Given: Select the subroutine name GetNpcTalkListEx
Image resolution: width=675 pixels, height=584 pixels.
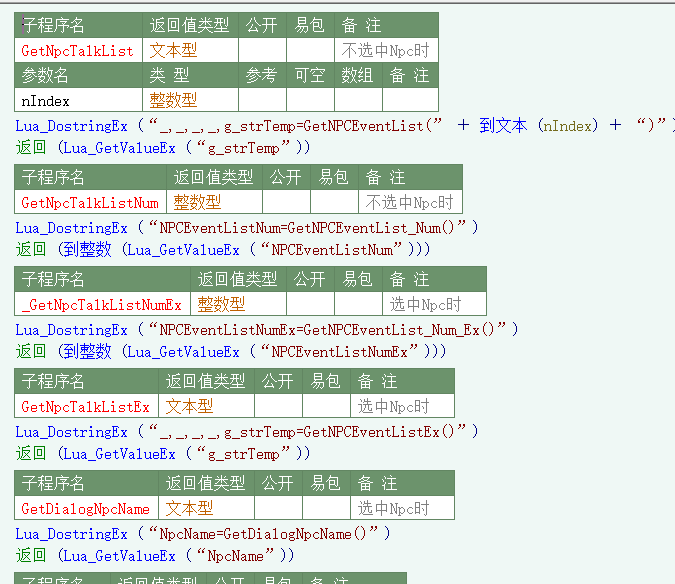Looking at the screenshot, I should pyautogui.click(x=85, y=407).
